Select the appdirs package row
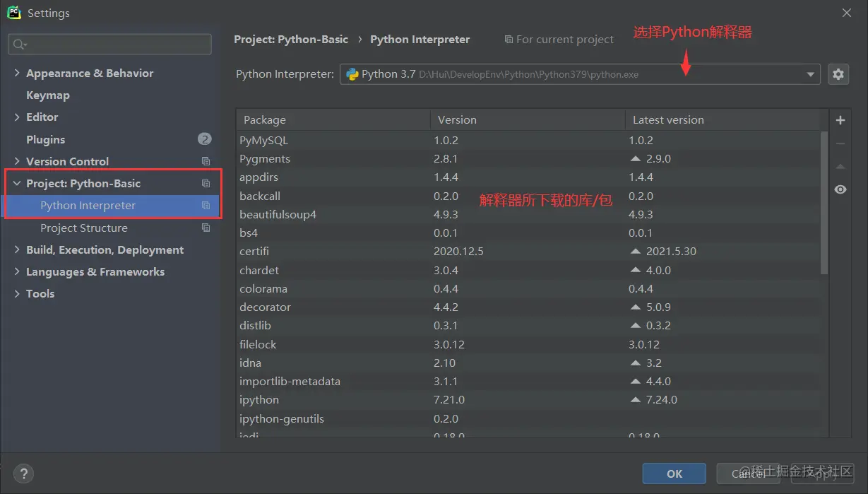Screen dimensions: 868x494 (x=528, y=177)
